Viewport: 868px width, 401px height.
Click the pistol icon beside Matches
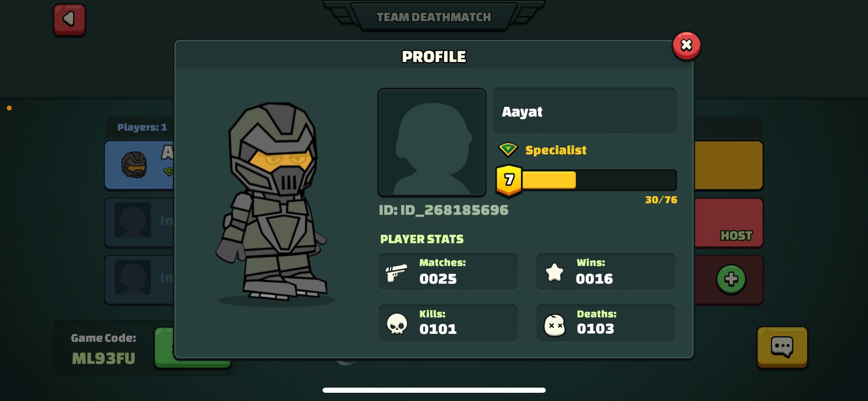(x=396, y=272)
